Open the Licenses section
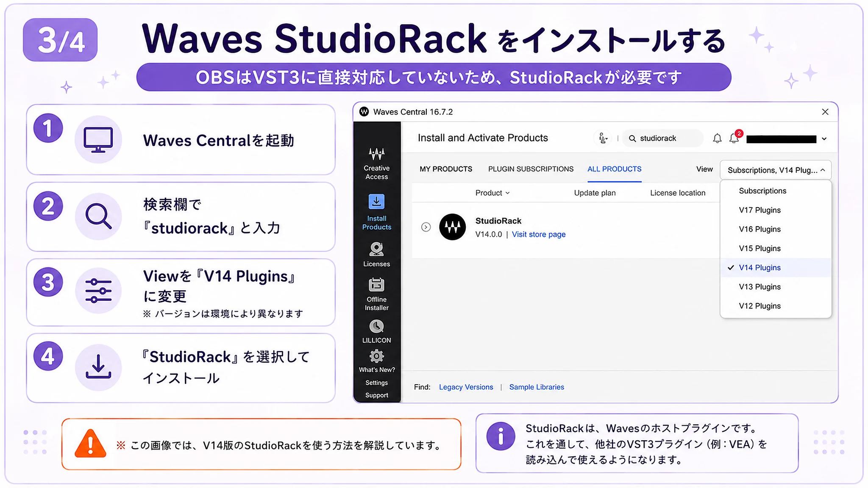Screen dimensions: 868x488 click(x=376, y=254)
